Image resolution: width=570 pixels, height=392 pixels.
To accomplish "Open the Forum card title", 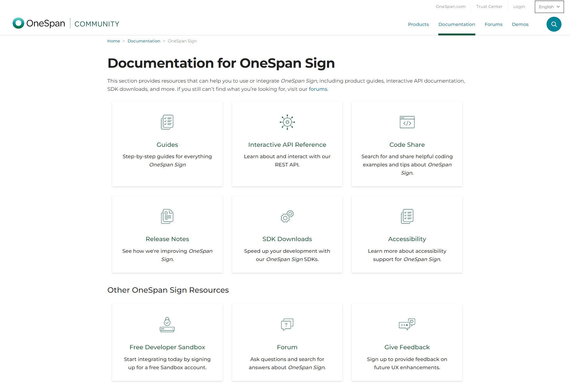I will point(287,347).
